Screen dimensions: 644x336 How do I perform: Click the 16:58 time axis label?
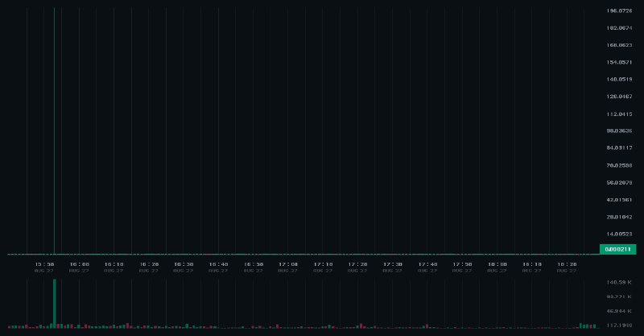coord(253,264)
